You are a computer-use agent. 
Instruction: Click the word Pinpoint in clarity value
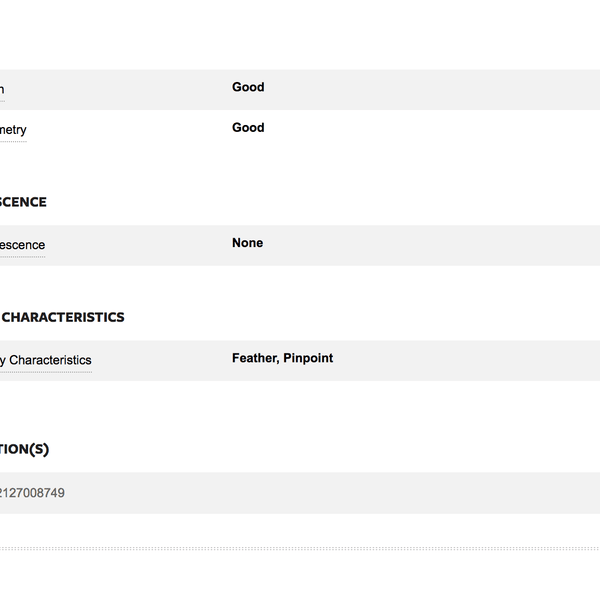click(308, 358)
